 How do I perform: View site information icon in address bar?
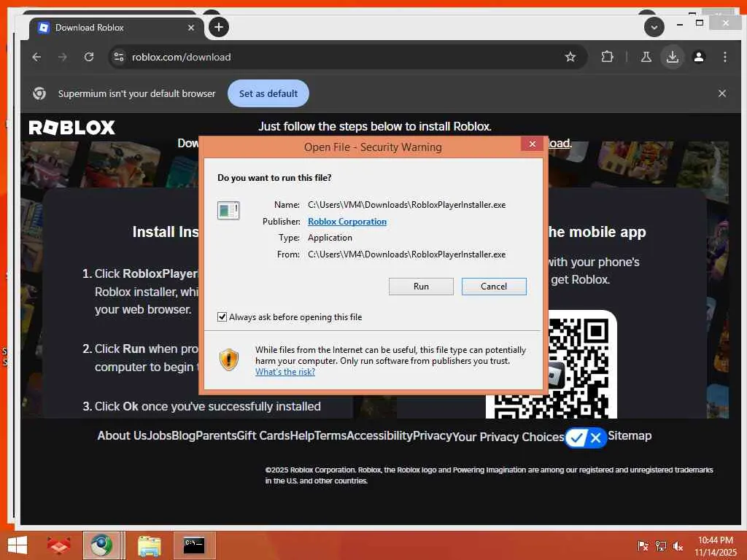click(x=118, y=57)
